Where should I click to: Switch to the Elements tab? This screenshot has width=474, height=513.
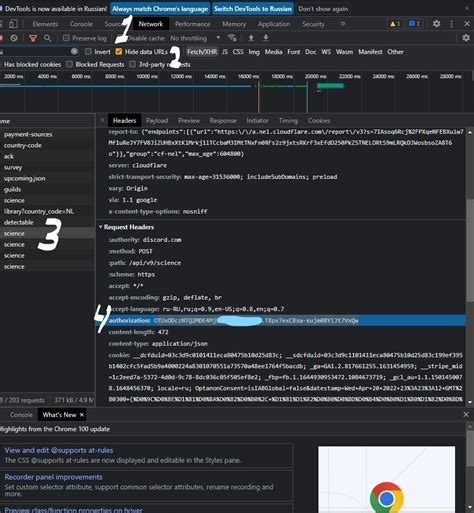(45, 24)
